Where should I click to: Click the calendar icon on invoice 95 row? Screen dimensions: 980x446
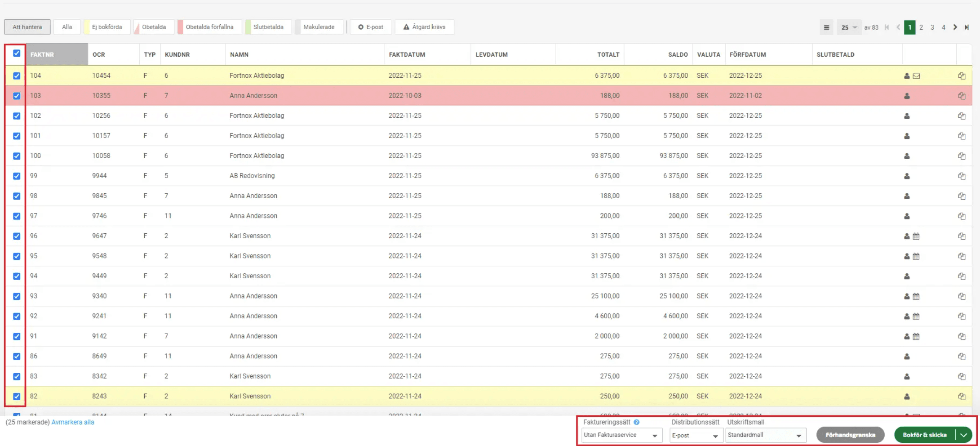916,256
